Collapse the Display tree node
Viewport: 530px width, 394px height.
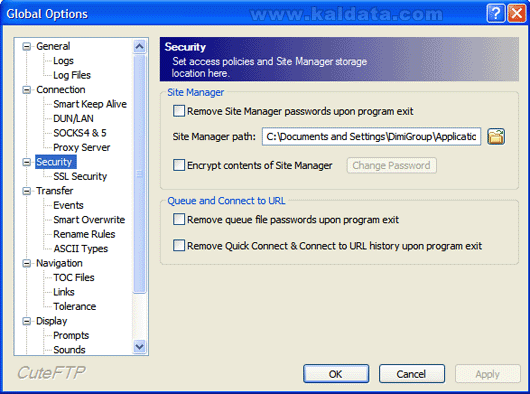click(x=26, y=321)
